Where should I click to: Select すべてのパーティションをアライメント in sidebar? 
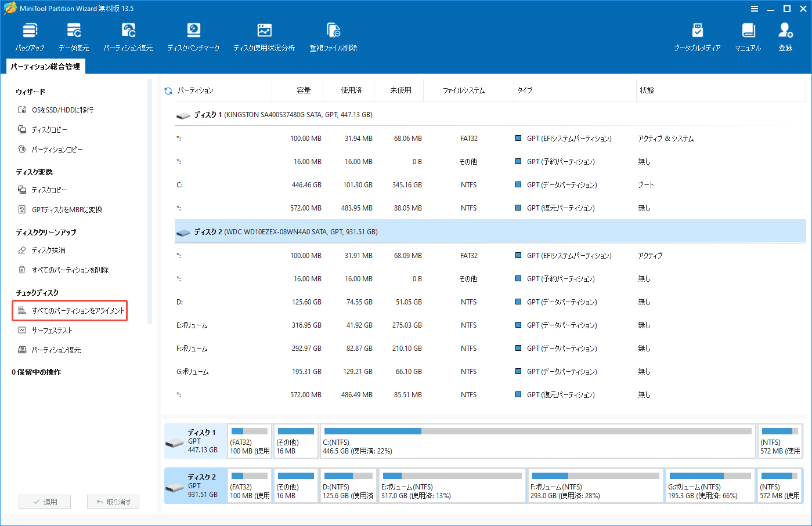click(70, 311)
